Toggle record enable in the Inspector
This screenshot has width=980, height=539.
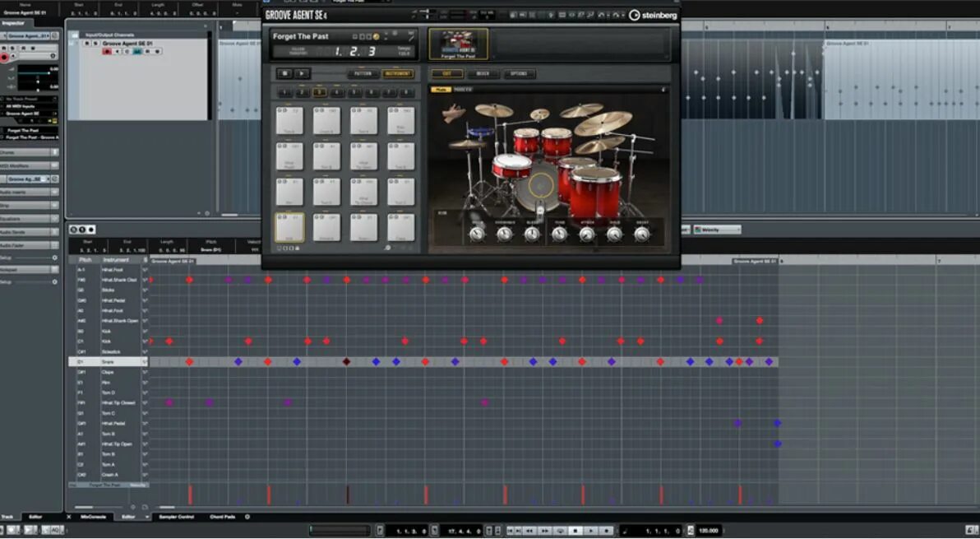(5, 57)
